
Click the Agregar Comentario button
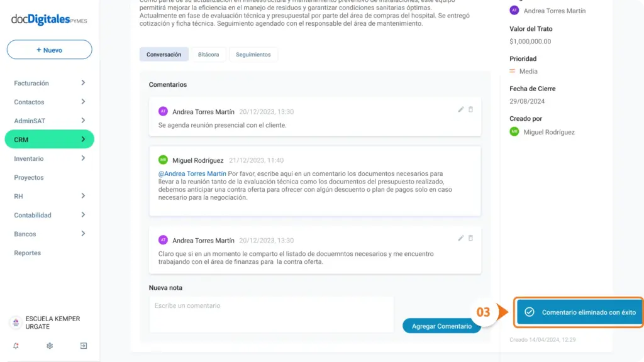(441, 326)
